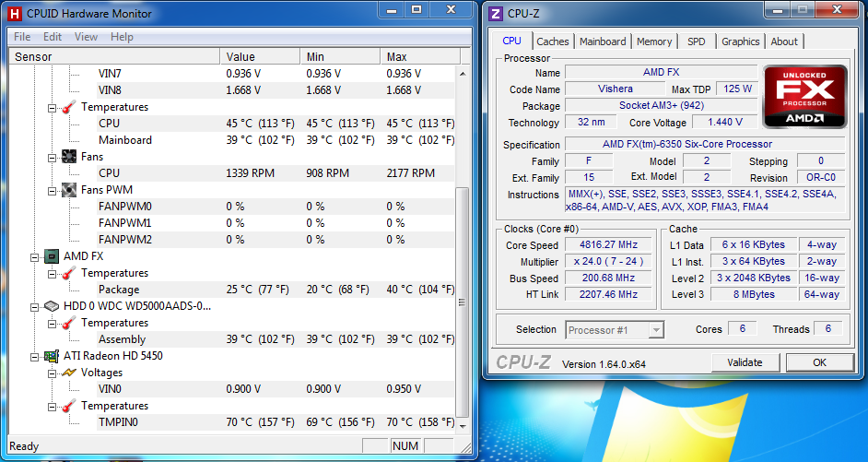Collapse the ATI Radeon HD 5450 node
868x462 pixels.
(35, 356)
